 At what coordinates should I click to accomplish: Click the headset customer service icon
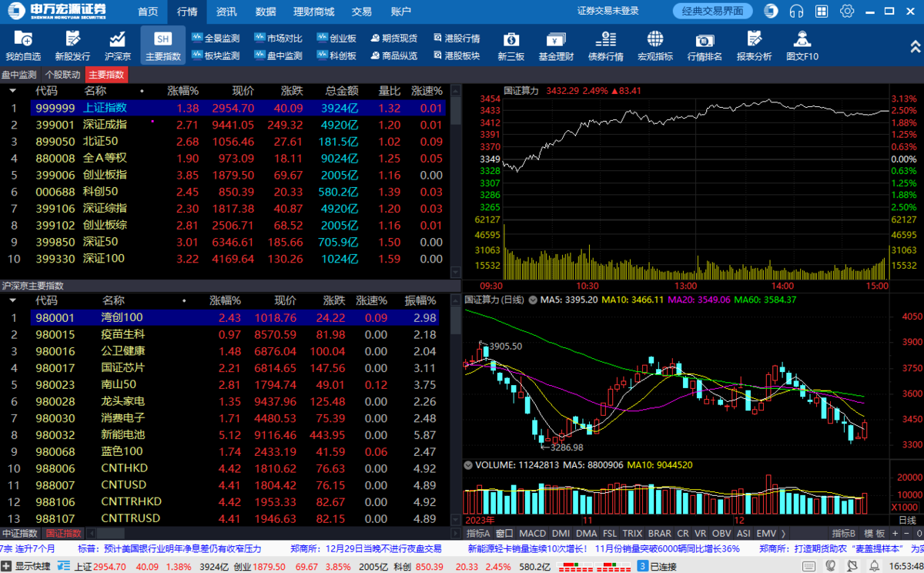click(797, 11)
